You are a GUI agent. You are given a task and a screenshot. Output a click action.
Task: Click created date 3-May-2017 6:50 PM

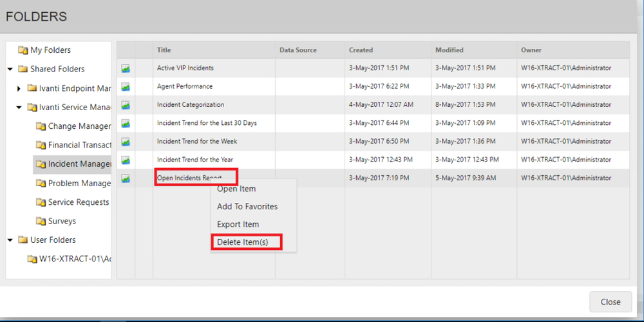[379, 141]
